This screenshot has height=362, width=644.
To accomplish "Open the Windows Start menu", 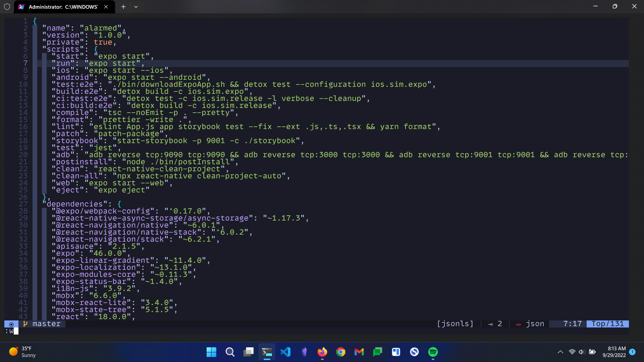I will click(211, 352).
